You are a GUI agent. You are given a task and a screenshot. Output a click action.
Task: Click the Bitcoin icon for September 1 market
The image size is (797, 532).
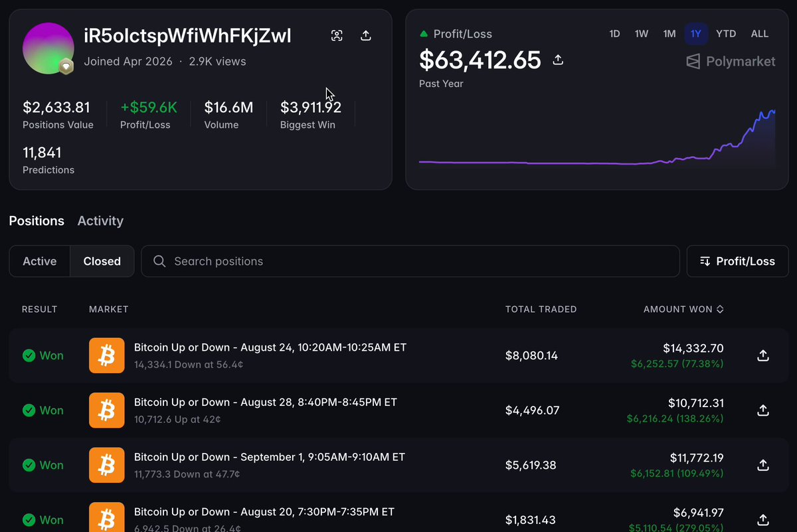[x=106, y=465]
